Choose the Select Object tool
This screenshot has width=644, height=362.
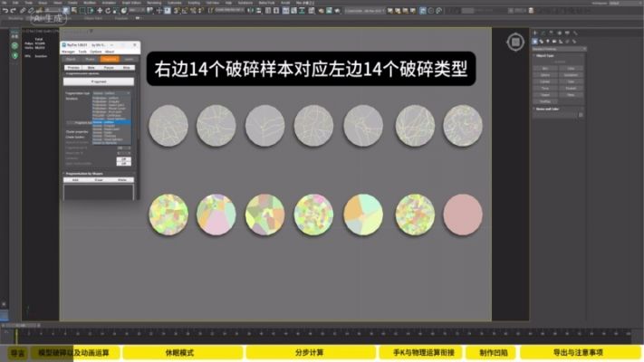(66, 11)
